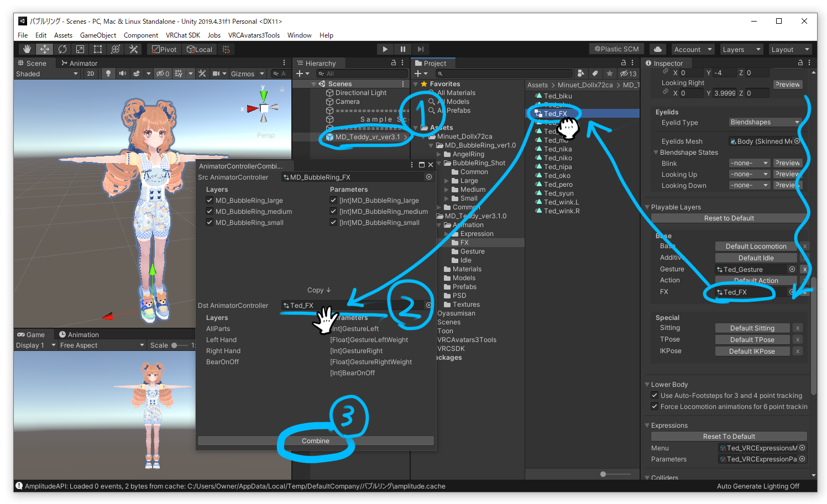This screenshot has height=504, width=827.
Task: Toggle Pivot handle position
Action: [164, 49]
